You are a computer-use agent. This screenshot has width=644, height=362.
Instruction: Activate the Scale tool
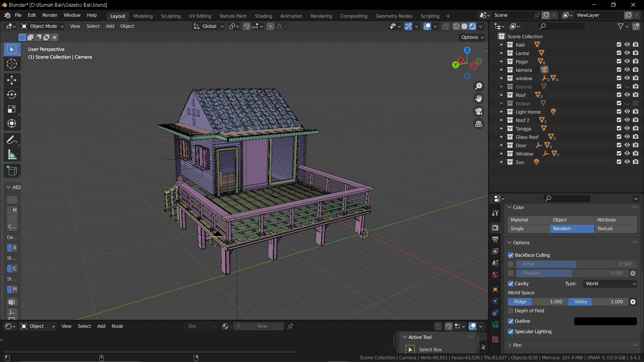12,109
